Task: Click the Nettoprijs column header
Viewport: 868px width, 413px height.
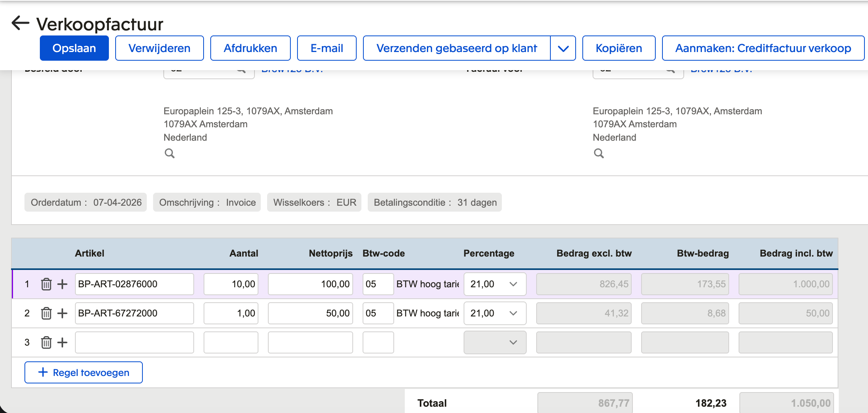Action: pyautogui.click(x=331, y=253)
